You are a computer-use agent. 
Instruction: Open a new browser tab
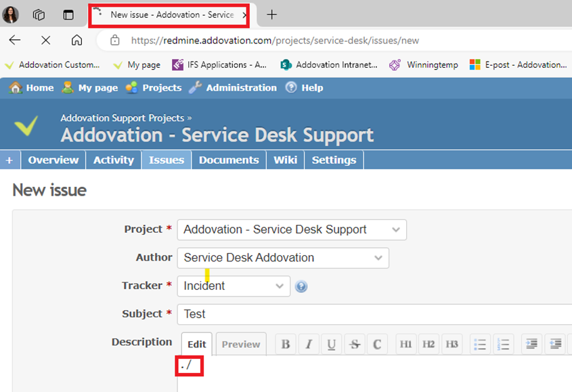pyautogui.click(x=271, y=15)
